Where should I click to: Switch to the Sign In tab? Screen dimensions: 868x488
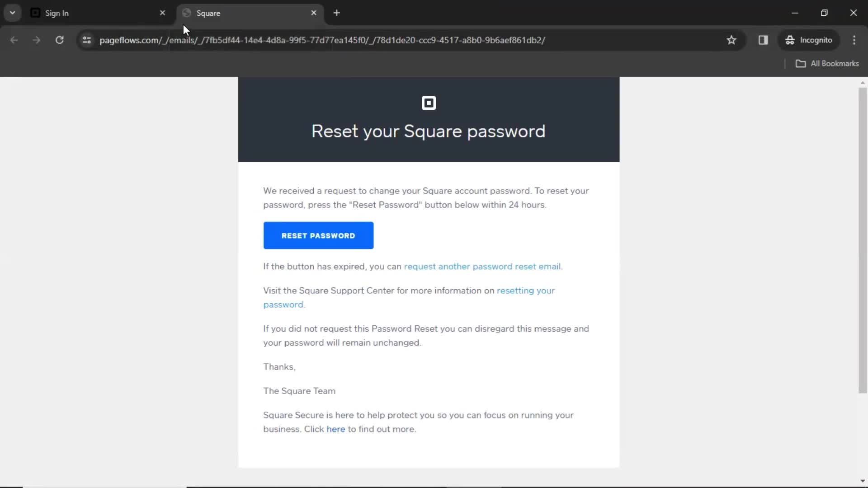[99, 13]
